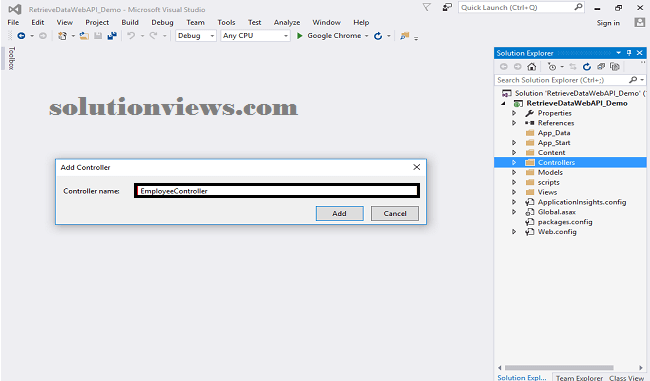Click the Redo arrow in toolbar

(x=153, y=36)
